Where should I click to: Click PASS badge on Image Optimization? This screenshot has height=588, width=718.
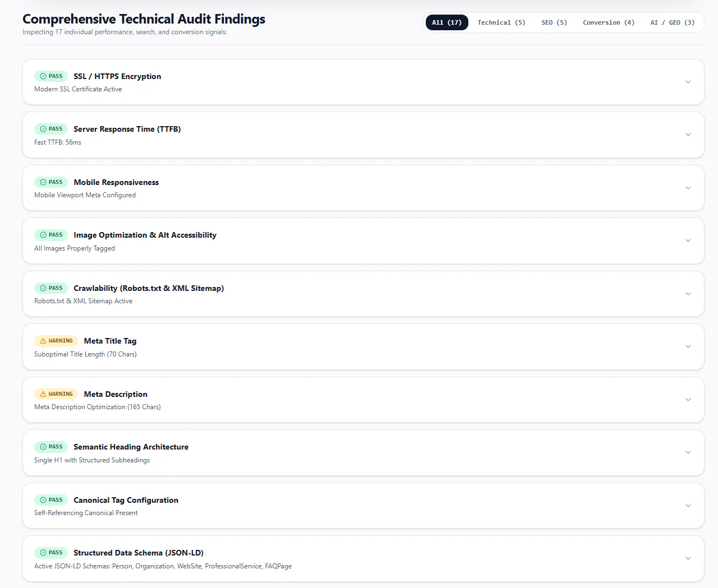click(x=51, y=235)
